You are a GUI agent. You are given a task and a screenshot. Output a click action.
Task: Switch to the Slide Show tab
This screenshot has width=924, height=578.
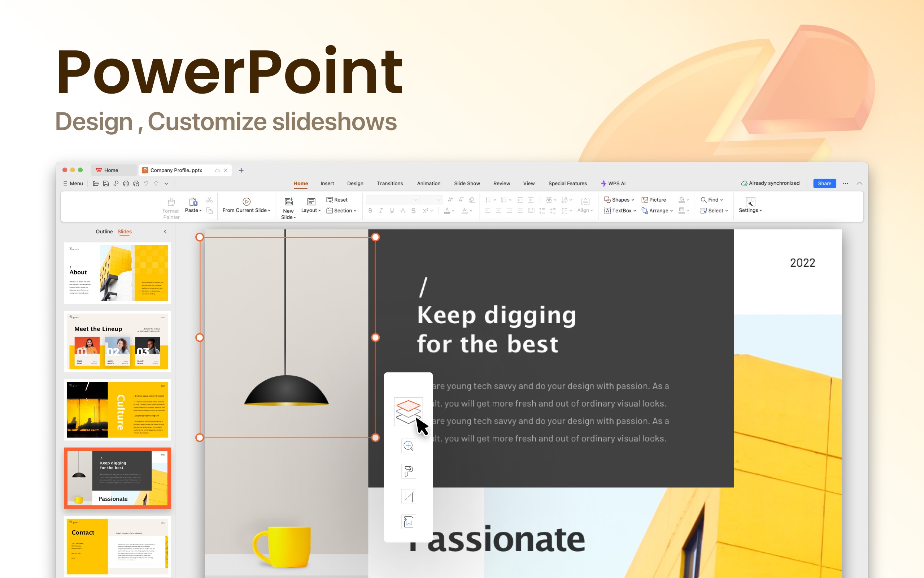tap(467, 184)
